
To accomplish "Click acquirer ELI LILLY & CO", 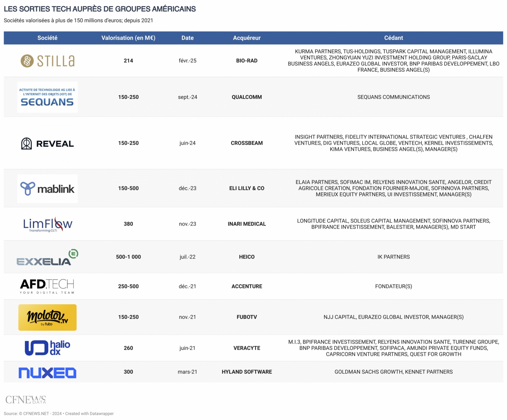I will pos(247,188).
